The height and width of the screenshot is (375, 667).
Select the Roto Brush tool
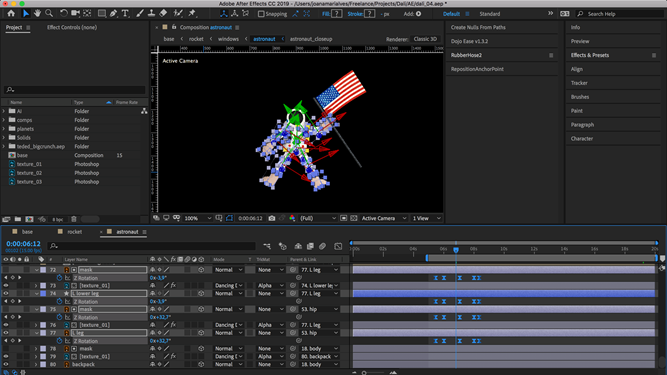click(178, 14)
